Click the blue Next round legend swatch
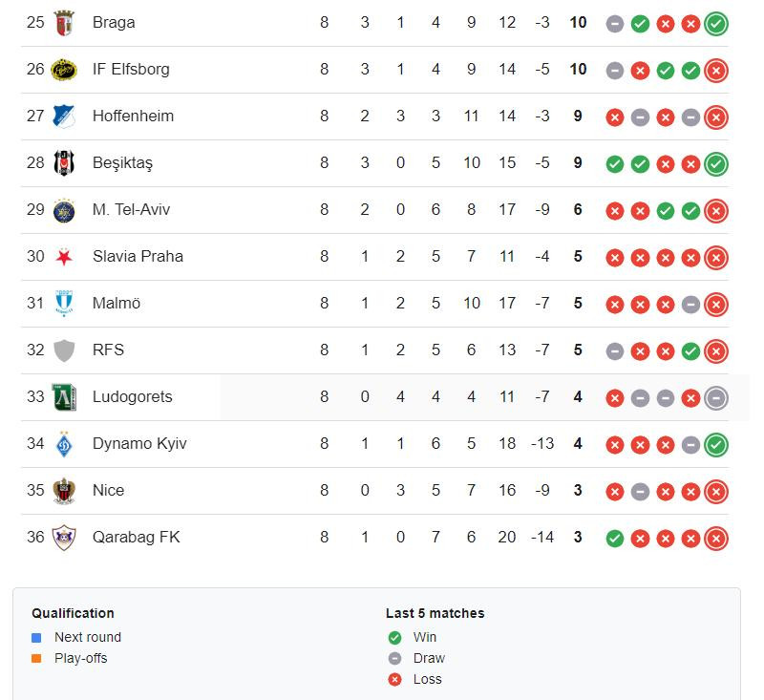Viewport: 764px width, 700px height. [36, 638]
